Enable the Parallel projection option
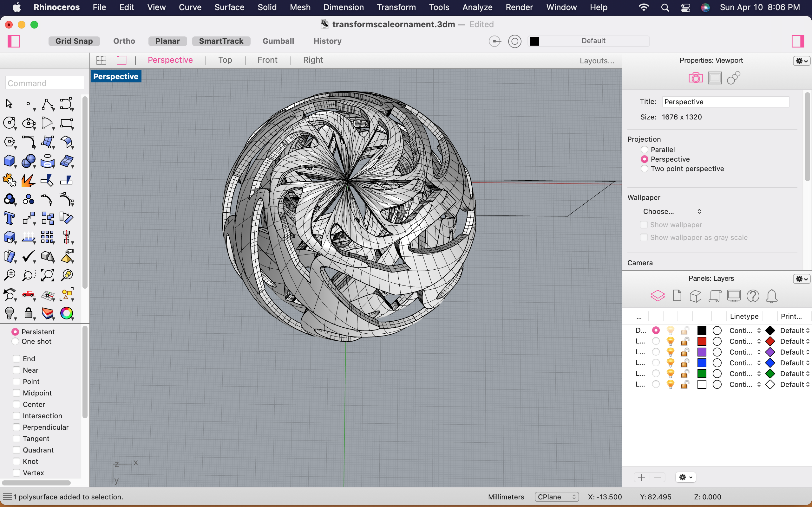The image size is (812, 507). coord(643,149)
